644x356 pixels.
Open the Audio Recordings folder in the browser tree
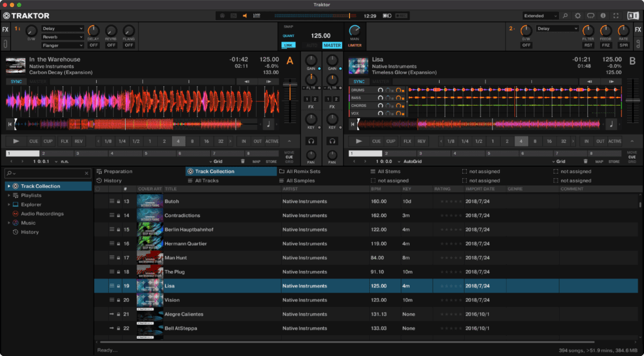pos(42,214)
